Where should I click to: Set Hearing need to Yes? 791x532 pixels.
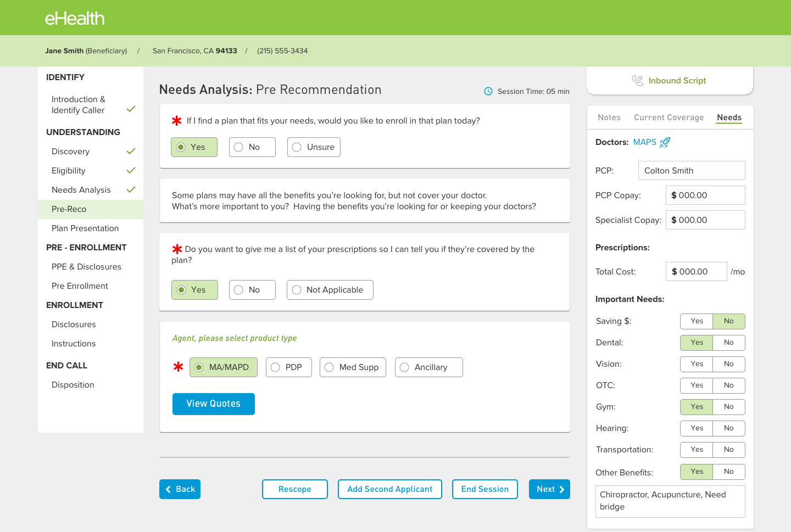pos(697,428)
